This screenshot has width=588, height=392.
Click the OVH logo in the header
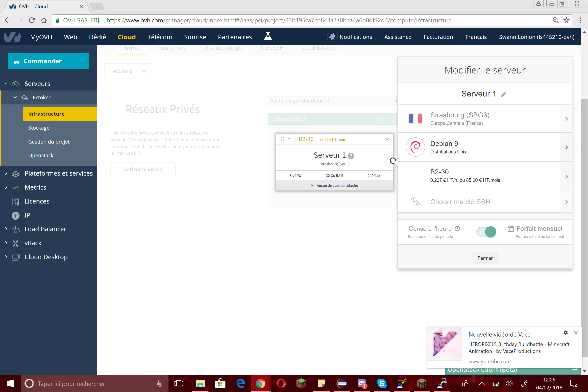[12, 37]
